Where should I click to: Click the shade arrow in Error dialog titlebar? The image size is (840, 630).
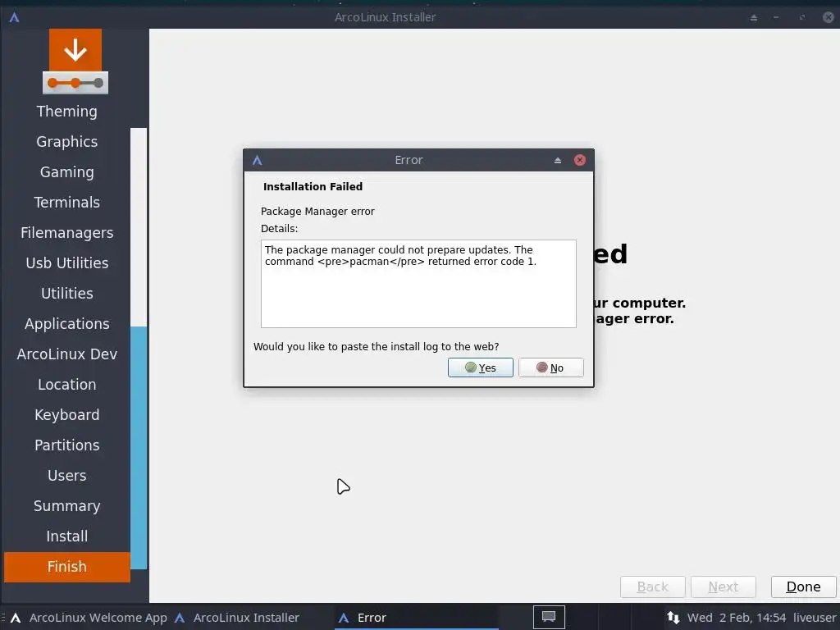(x=558, y=160)
